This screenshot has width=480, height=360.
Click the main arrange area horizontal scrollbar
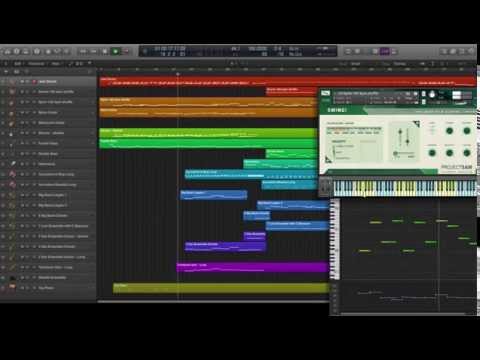pyautogui.click(x=213, y=301)
